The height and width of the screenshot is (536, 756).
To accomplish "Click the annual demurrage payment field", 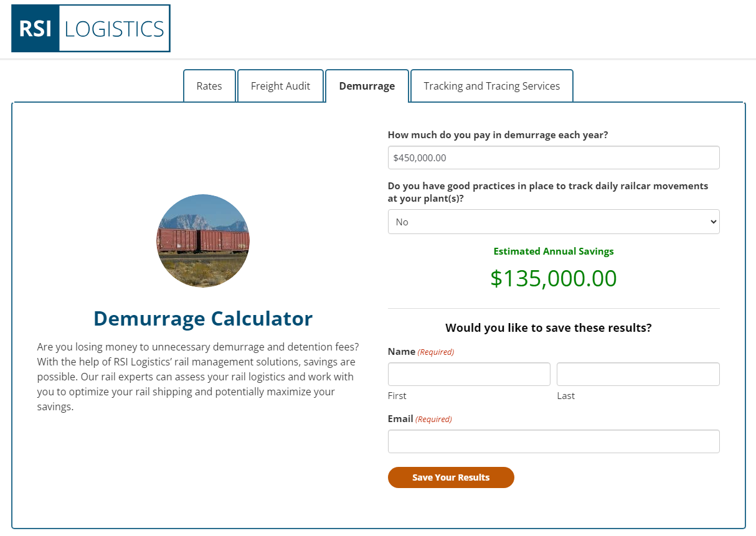I will tap(554, 158).
